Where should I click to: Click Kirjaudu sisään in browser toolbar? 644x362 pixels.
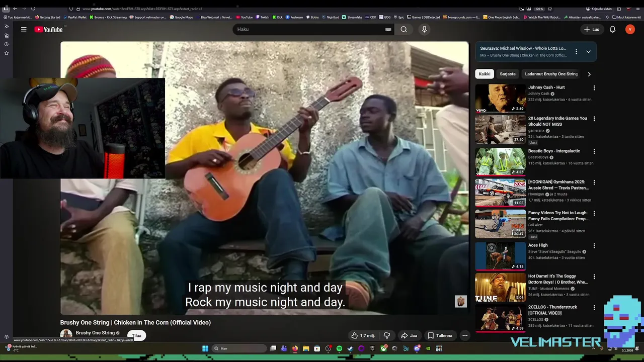click(x=598, y=9)
